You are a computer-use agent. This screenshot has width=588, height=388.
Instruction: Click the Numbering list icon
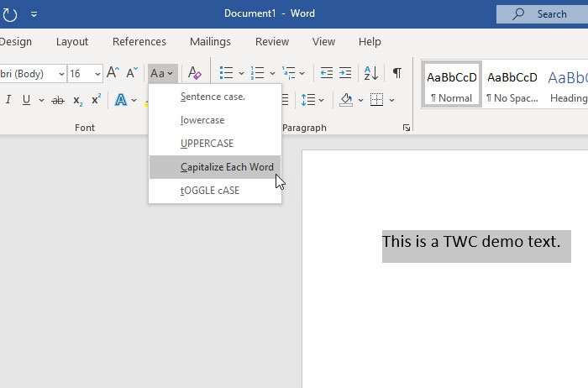258,73
